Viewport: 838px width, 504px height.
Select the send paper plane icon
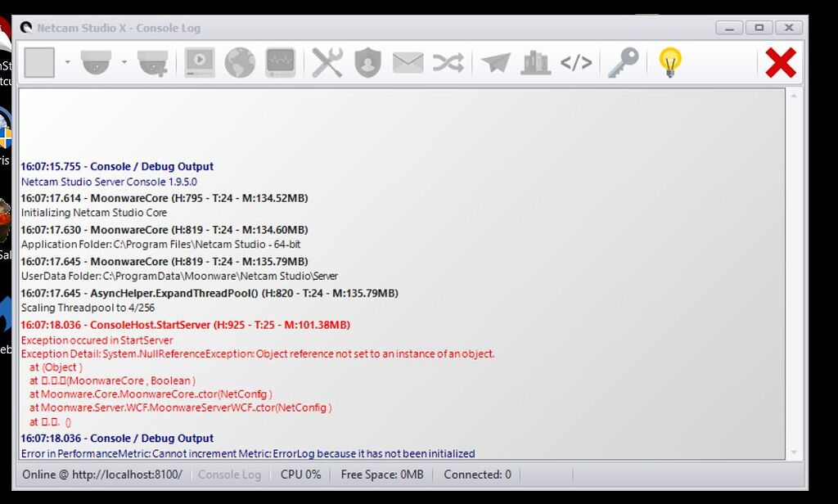(x=496, y=63)
